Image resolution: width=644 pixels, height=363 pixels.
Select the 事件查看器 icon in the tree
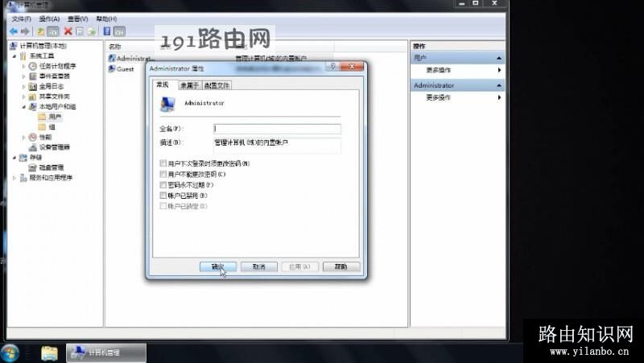point(33,76)
